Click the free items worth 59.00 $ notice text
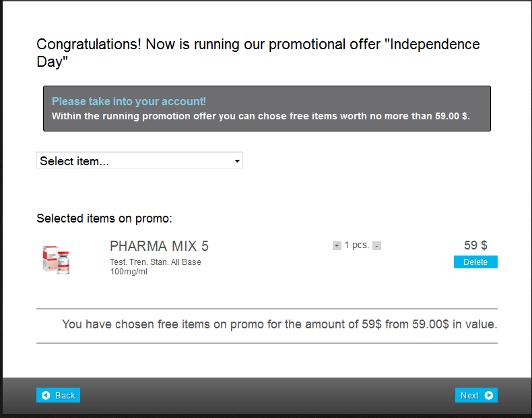The height and width of the screenshot is (418, 532). click(261, 116)
